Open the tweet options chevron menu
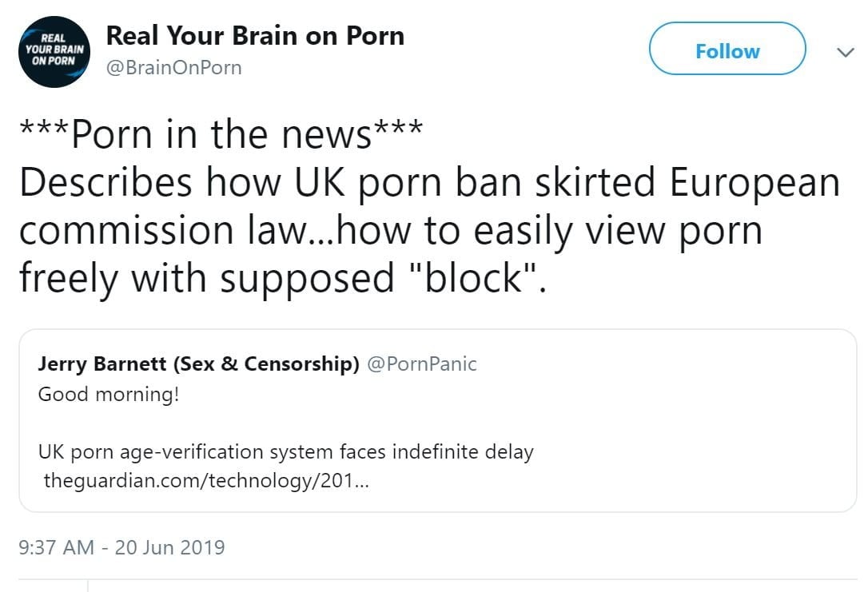The height and width of the screenshot is (592, 868). pyautogui.click(x=844, y=52)
